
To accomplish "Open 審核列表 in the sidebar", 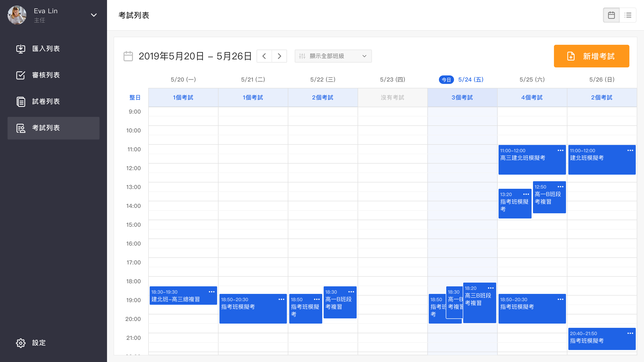I will pos(46,75).
